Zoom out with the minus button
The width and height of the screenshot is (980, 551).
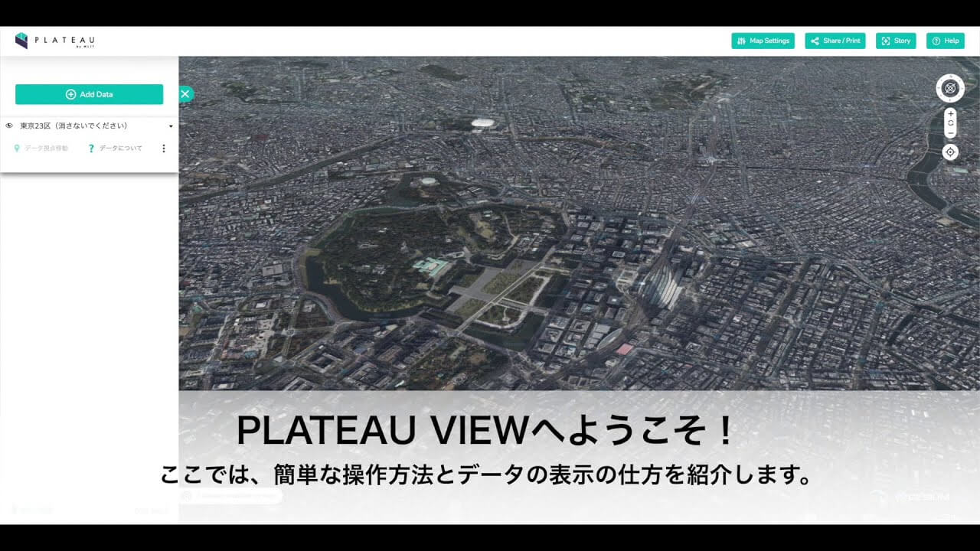950,133
